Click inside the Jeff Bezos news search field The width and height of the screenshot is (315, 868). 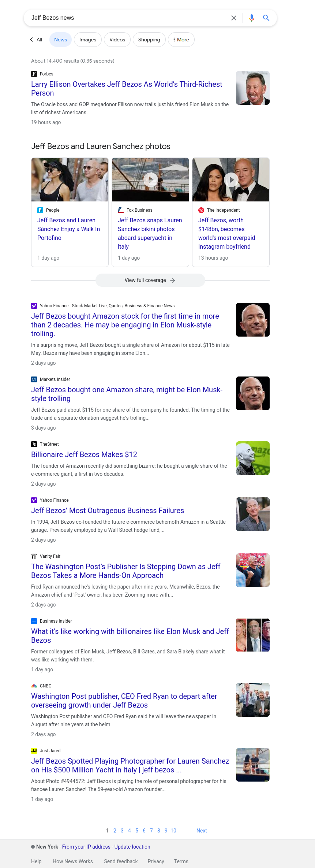128,18
